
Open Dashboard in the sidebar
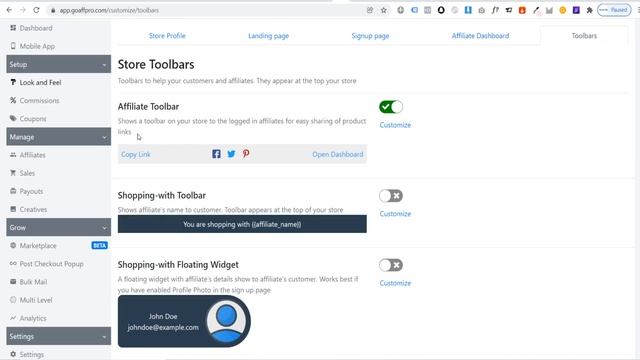click(36, 28)
